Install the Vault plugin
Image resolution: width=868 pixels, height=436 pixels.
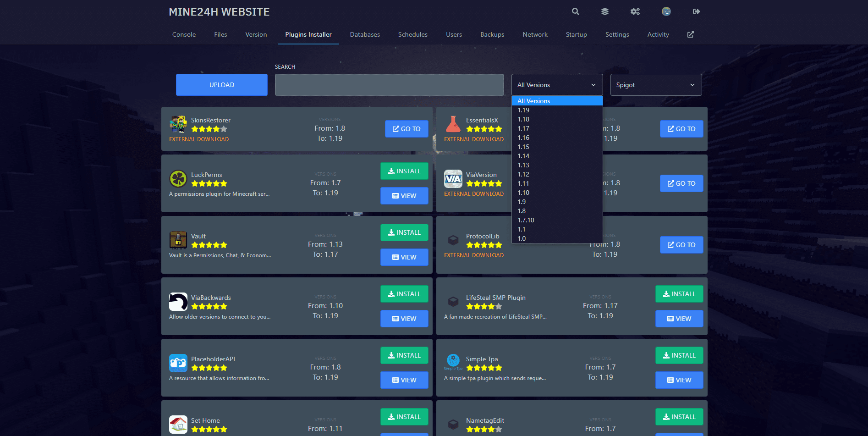point(404,232)
